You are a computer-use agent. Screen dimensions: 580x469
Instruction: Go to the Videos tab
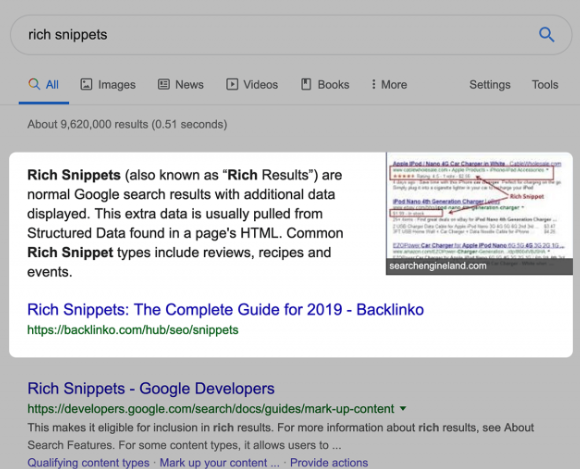pyautogui.click(x=252, y=85)
